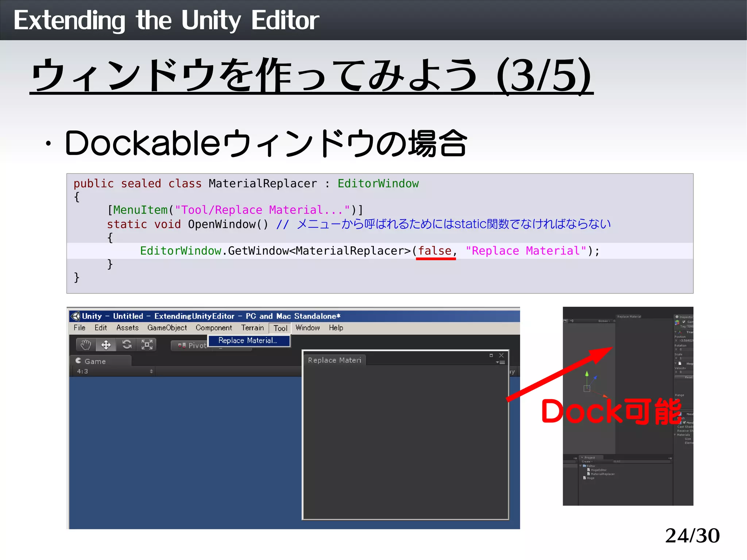This screenshot has height=560, width=747.
Task: Open options menu of floating Replace Material window
Action: coord(500,362)
